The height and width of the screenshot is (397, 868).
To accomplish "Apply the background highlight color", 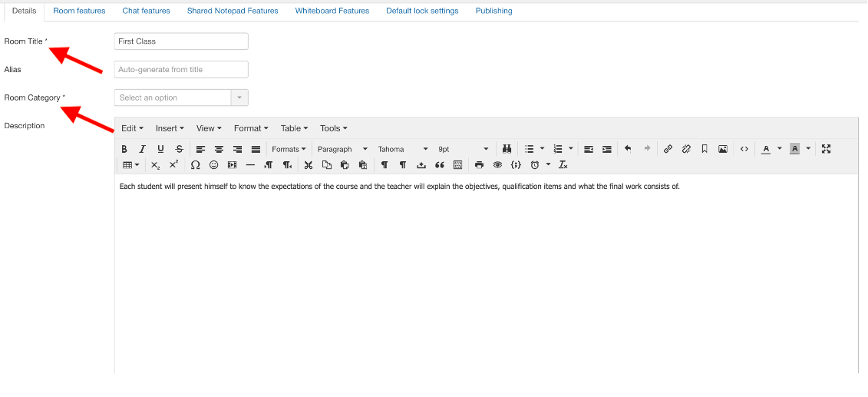I will pyautogui.click(x=795, y=149).
